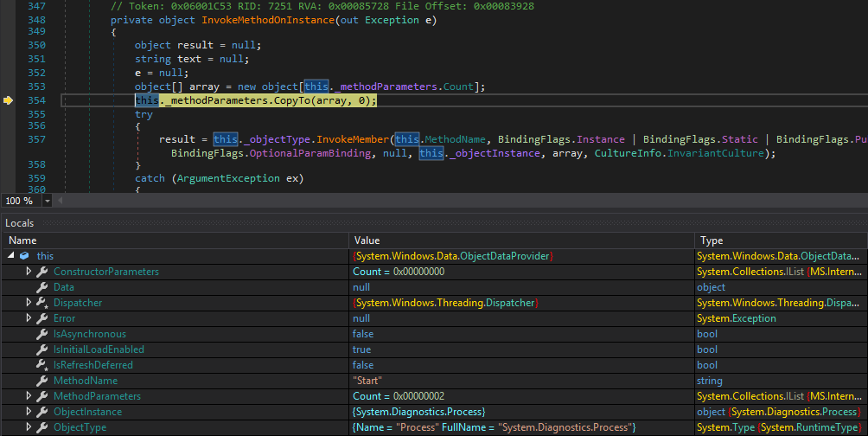Expand the MethodParameters node

(29, 396)
